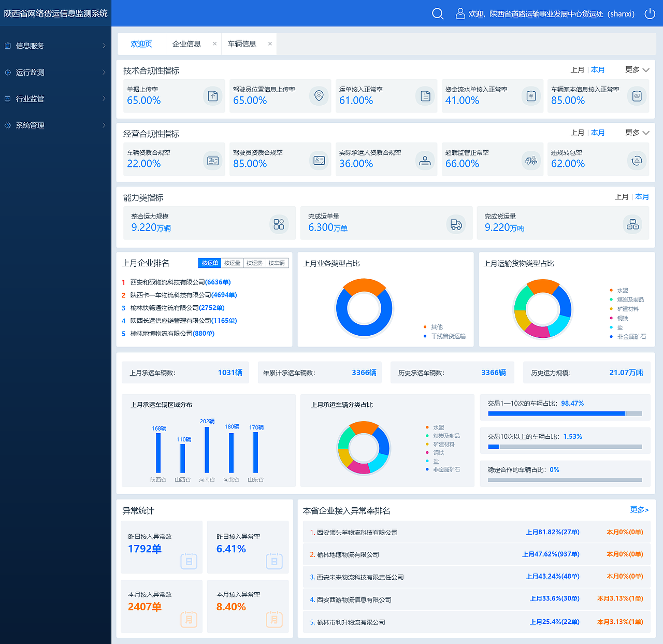Click the search magnifier icon in header

point(438,13)
